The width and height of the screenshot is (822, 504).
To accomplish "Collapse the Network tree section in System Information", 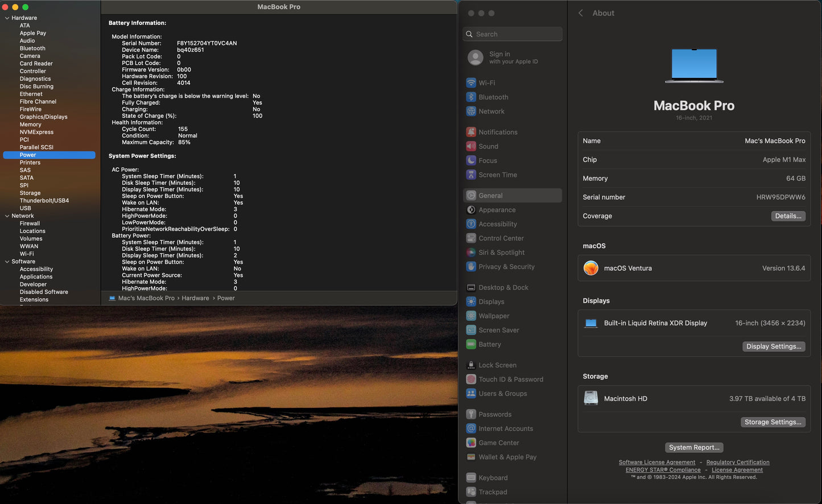I will pos(7,216).
